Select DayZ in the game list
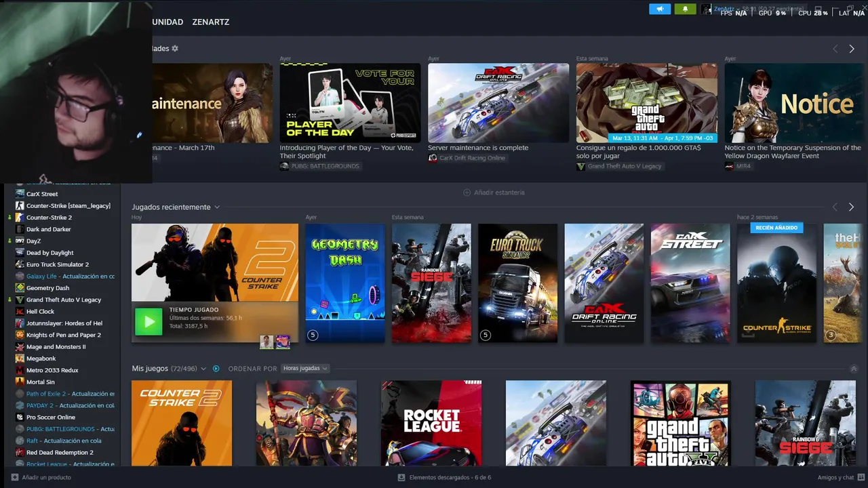Image resolution: width=868 pixels, height=488 pixels. 33,241
